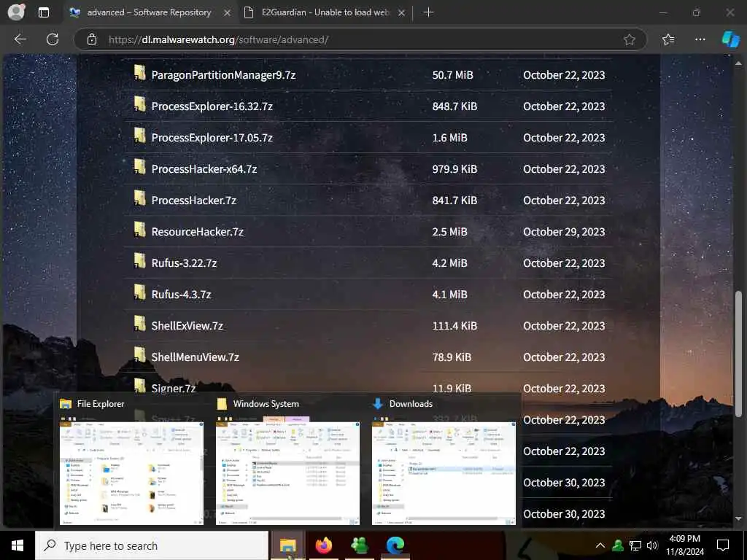Show hidden system tray icons
Screen dimensions: 747x560
[600, 545]
